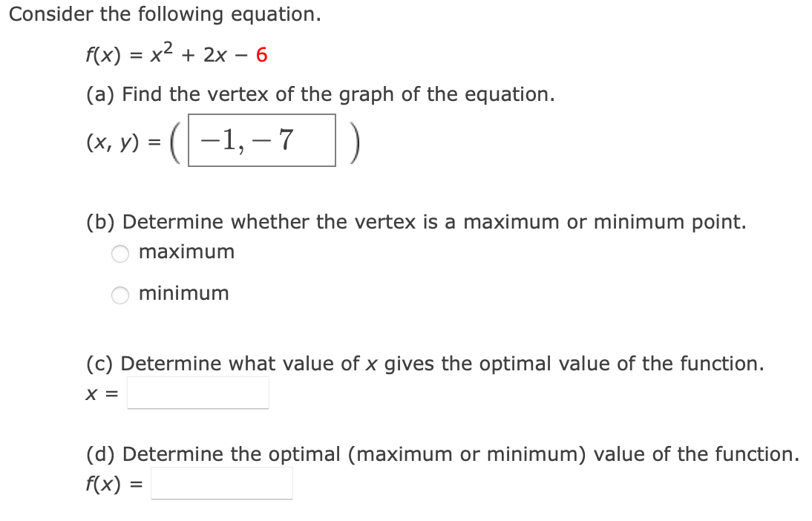Click the vertex answer box containing −1, −7

pyautogui.click(x=263, y=140)
